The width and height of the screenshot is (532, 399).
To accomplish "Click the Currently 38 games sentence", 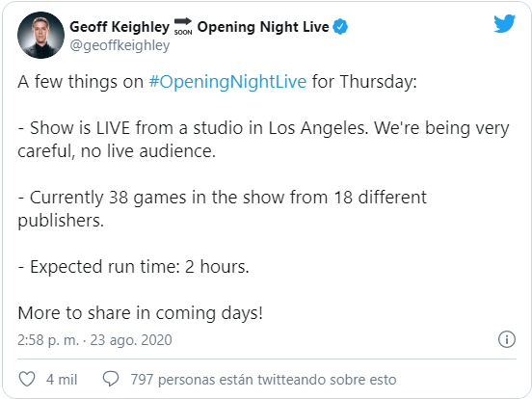I will click(x=223, y=209).
